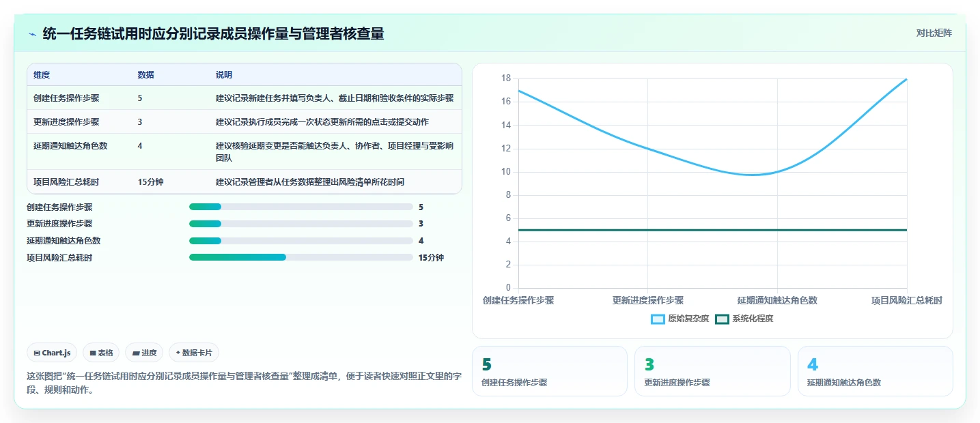This screenshot has width=980, height=423.
Task: Click the 创建任务操作步骤 progress bar
Action: pos(301,207)
